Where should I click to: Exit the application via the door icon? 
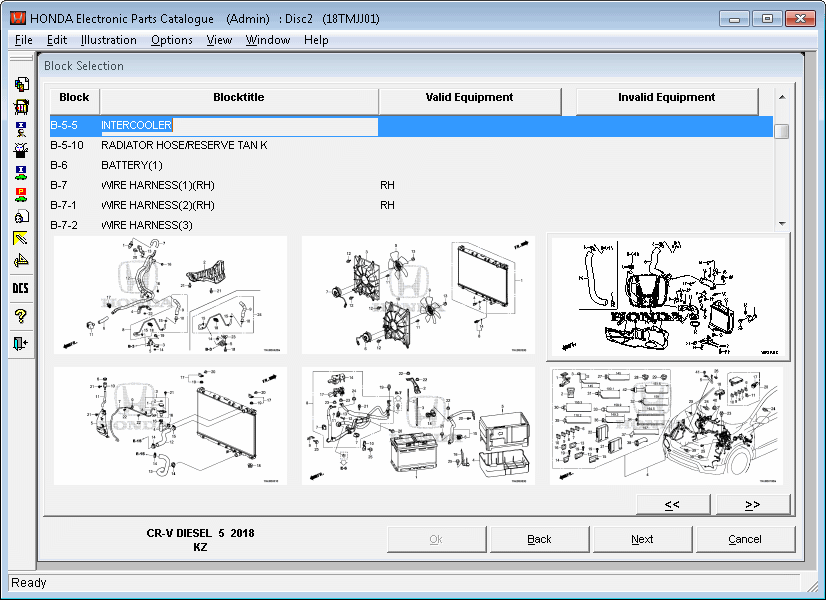pyautogui.click(x=21, y=343)
